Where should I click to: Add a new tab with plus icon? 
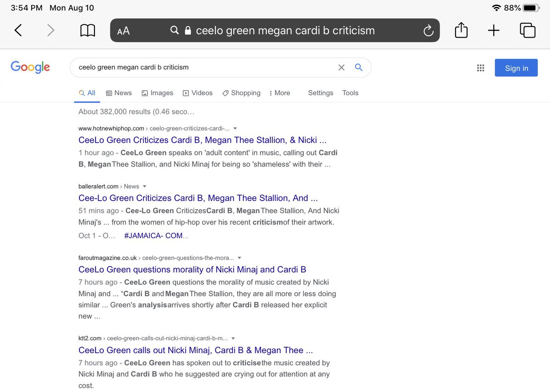point(494,31)
